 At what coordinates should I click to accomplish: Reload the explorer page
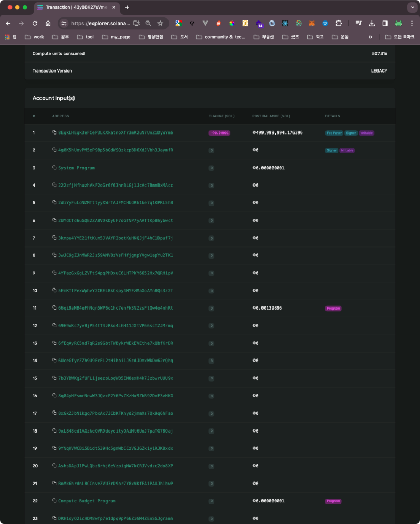[x=35, y=23]
